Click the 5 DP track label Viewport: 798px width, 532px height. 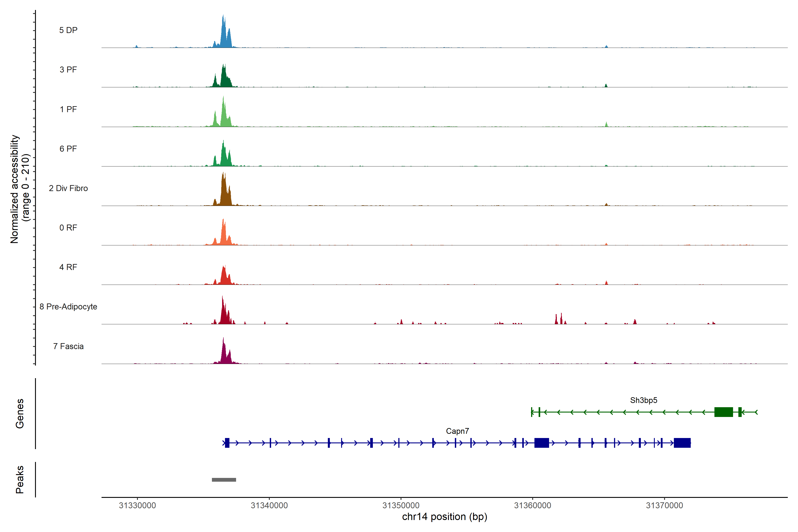click(x=68, y=30)
